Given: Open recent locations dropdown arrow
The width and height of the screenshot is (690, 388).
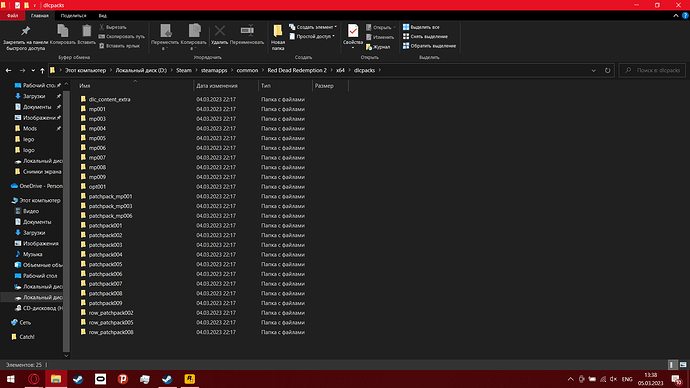Looking at the screenshot, I should click(33, 70).
